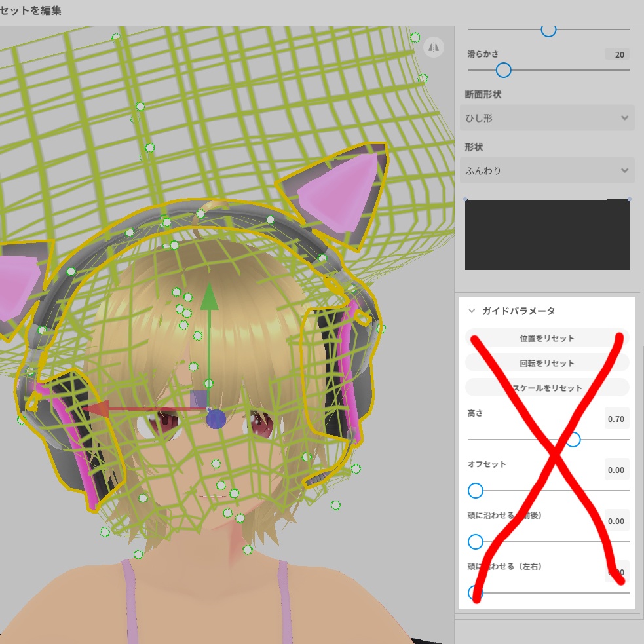Click the black curve preview panel

coord(547,234)
